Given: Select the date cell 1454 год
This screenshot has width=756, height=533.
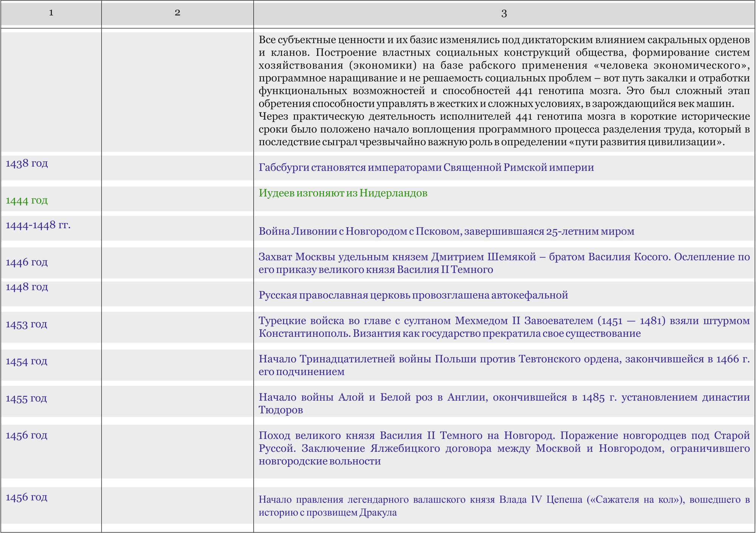Looking at the screenshot, I should 26,361.
